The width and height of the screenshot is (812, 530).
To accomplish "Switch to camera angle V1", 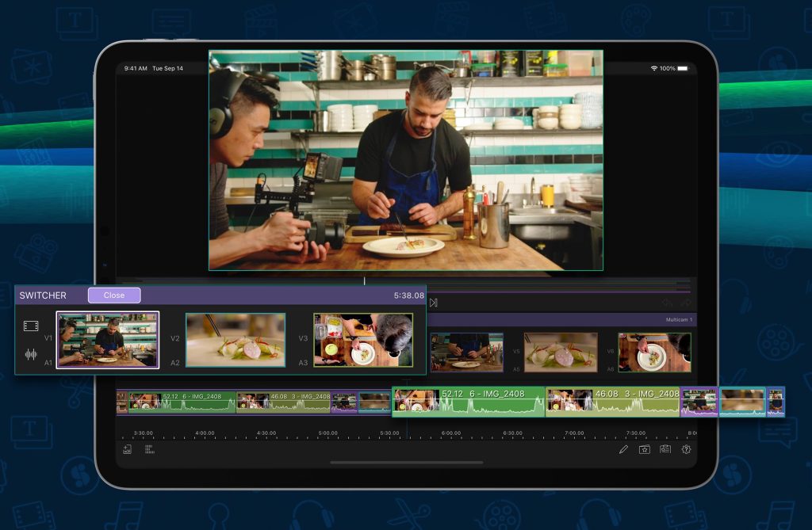I will tap(107, 339).
